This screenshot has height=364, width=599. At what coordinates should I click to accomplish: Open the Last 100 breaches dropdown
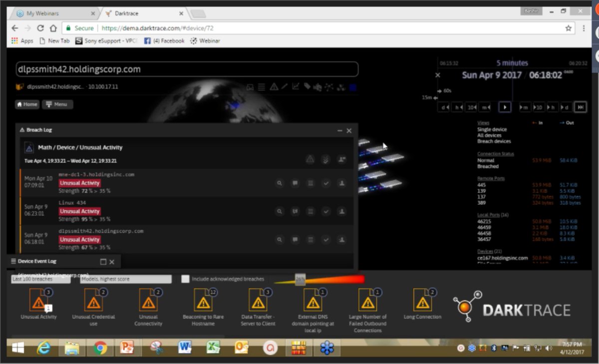(41, 279)
